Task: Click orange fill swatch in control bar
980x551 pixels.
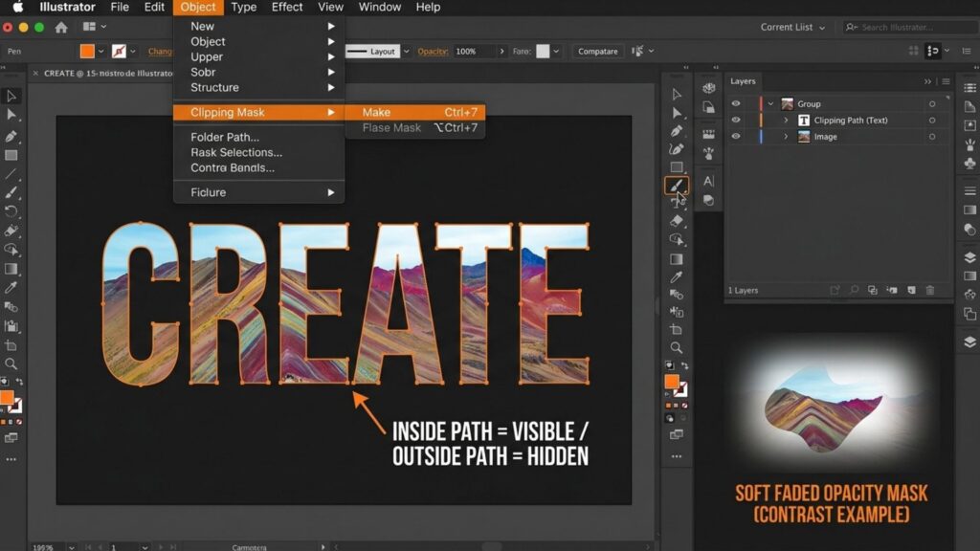Action: [87, 52]
